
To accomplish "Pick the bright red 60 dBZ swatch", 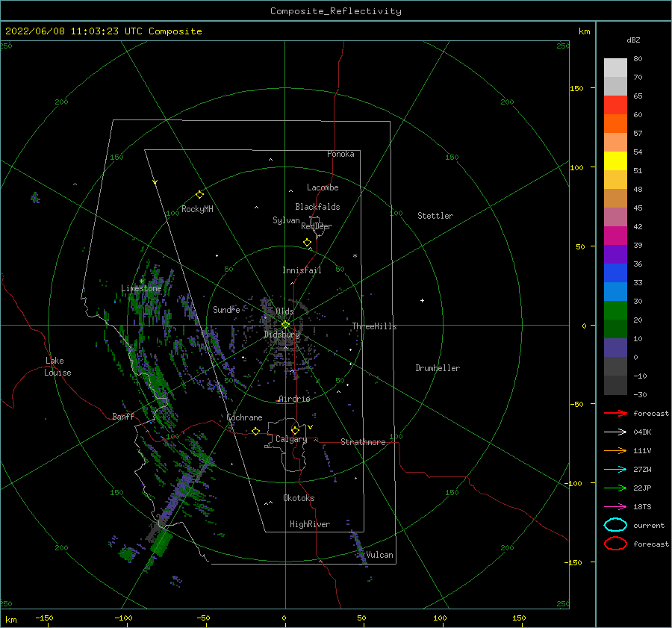I will [x=615, y=105].
